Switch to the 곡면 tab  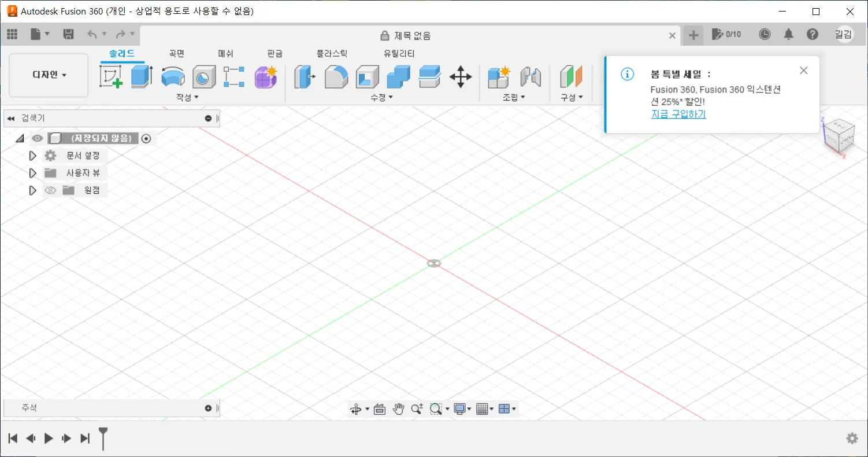(x=177, y=53)
